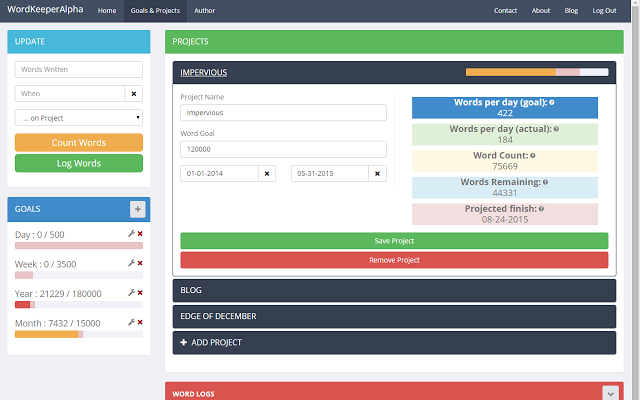Remove the Month goal with red X

(140, 323)
